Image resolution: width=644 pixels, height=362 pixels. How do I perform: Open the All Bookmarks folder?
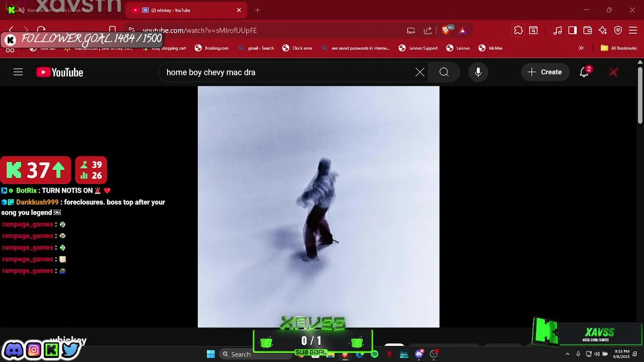pyautogui.click(x=619, y=48)
